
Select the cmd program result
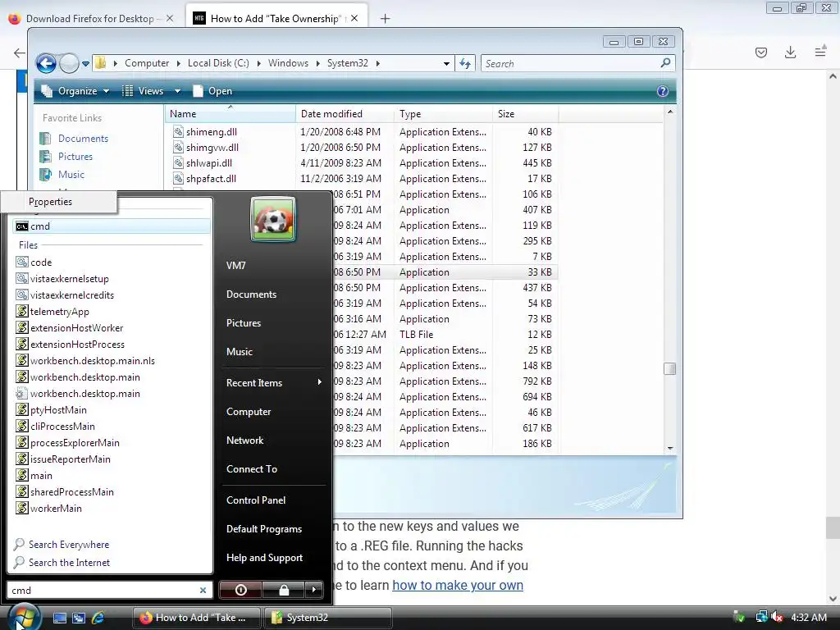112,226
